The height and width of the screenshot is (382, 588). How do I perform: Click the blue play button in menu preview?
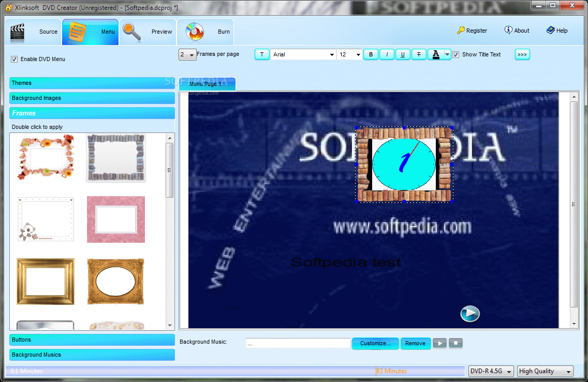click(470, 314)
